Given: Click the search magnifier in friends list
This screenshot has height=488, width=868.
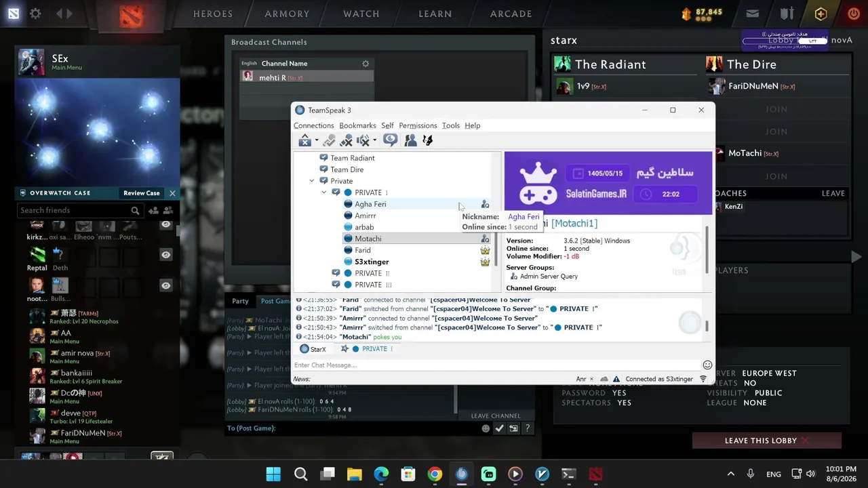Looking at the screenshot, I should (135, 211).
